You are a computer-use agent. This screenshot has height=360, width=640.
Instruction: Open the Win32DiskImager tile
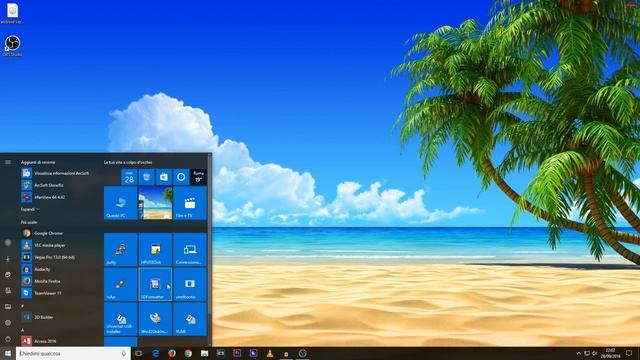[155, 319]
